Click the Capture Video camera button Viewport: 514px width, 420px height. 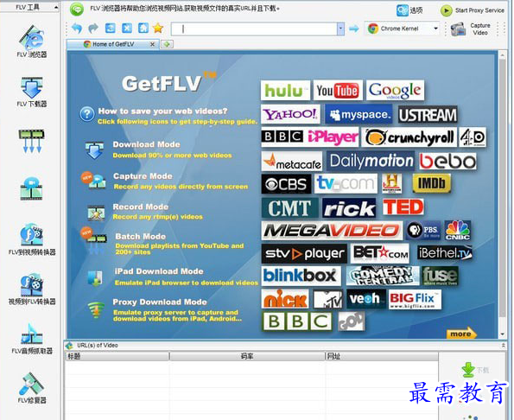[x=471, y=29]
